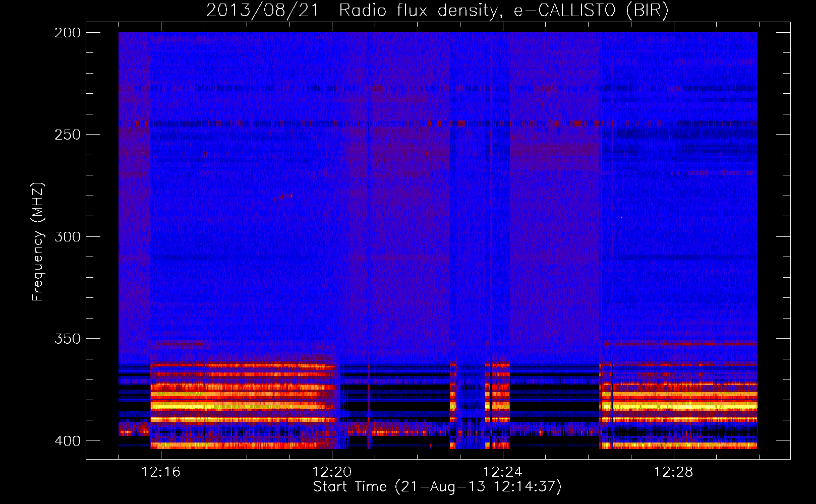Click the 12:20 time tick label

click(332, 472)
